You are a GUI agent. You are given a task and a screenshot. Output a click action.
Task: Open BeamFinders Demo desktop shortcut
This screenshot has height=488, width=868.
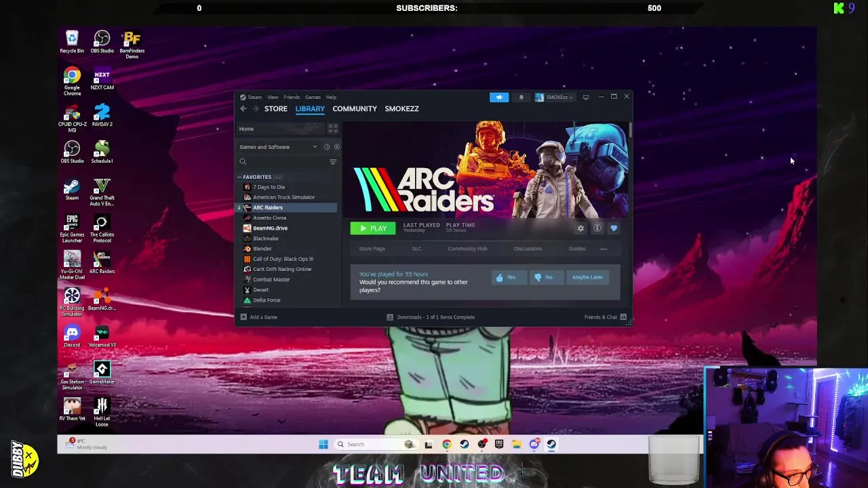pos(132,45)
